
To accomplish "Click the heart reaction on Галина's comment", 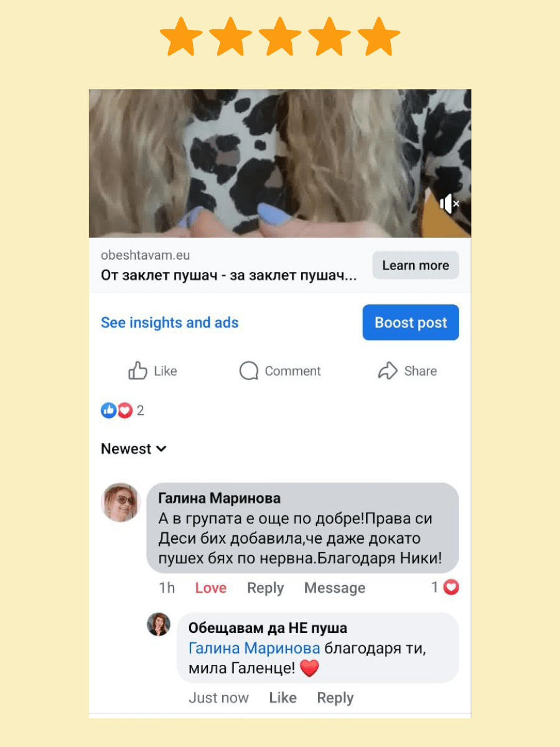I will click(x=451, y=587).
